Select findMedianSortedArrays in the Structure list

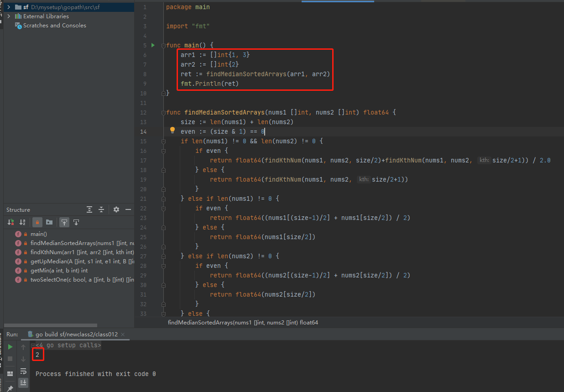pyautogui.click(x=82, y=243)
